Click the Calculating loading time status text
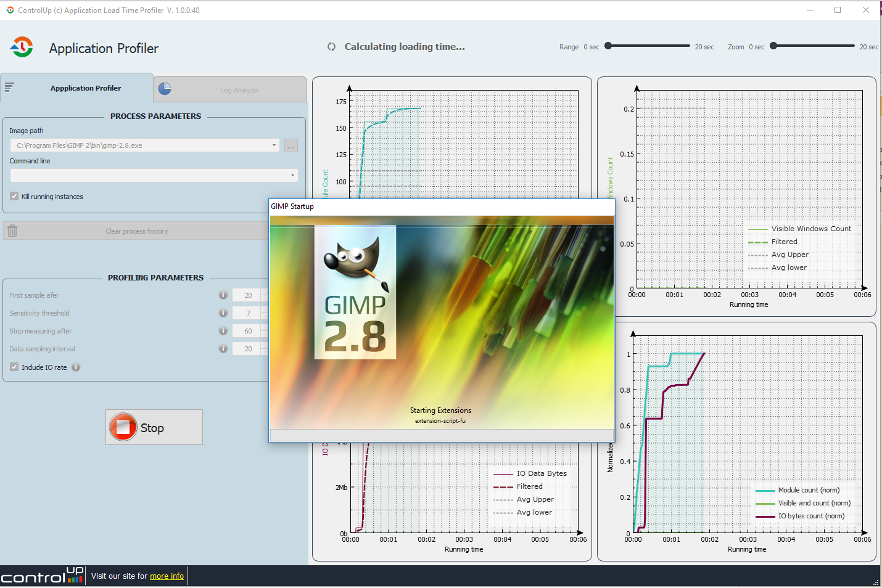 [405, 47]
